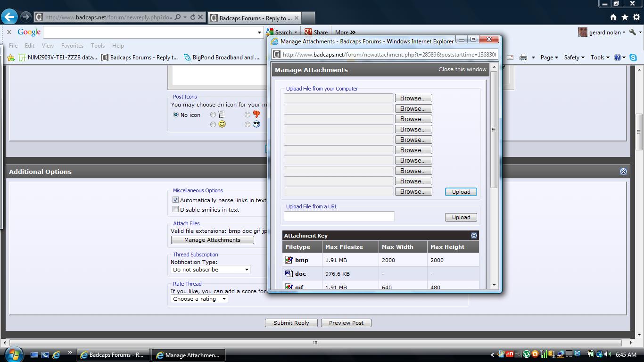Uncheck Automatically parse links in text
The height and width of the screenshot is (362, 644).
click(x=175, y=200)
